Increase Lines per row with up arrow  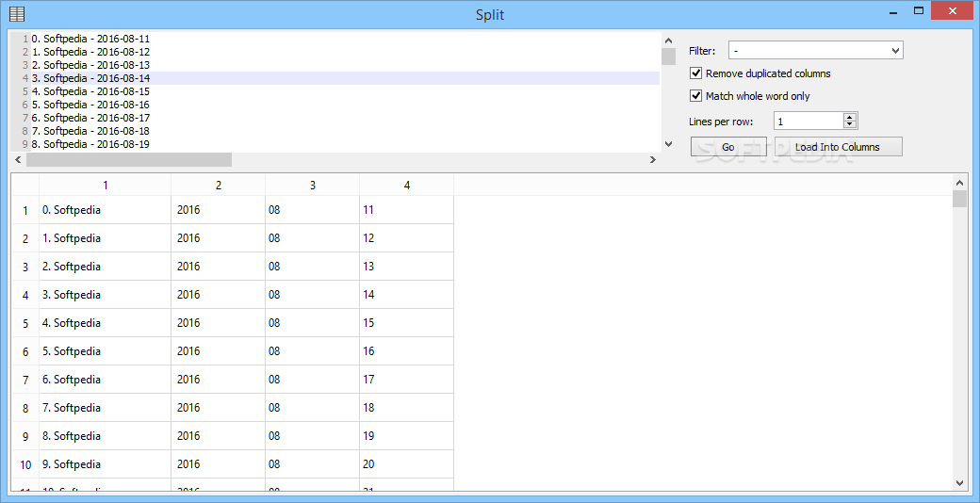pos(850,117)
